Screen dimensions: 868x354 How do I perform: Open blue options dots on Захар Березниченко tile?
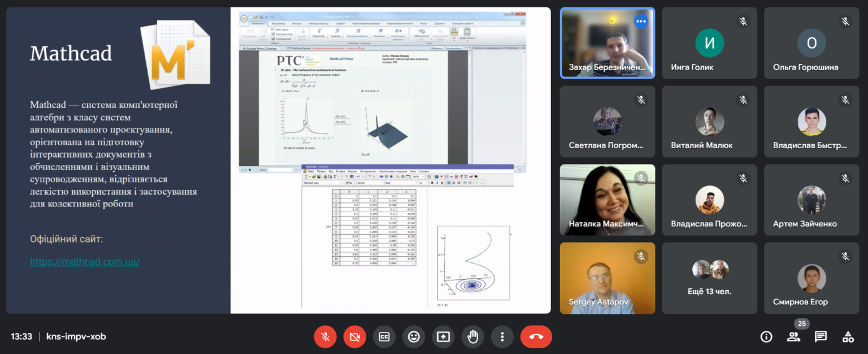tap(640, 21)
